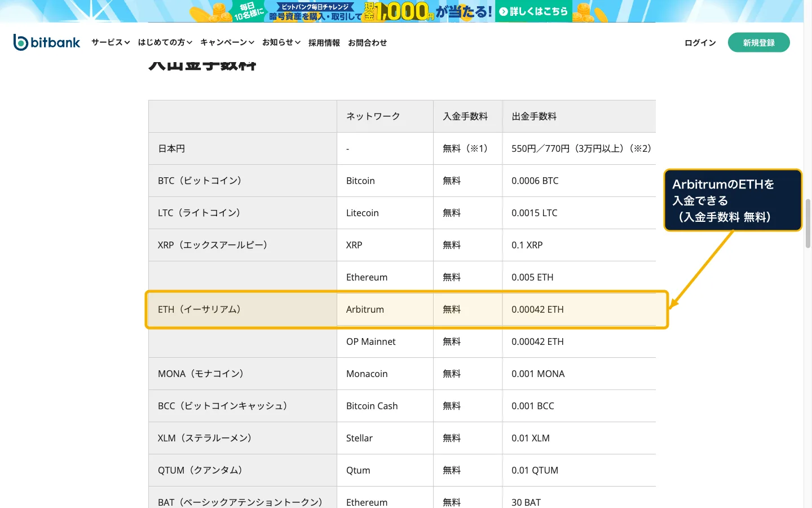Click the 詳しくはこちら banner button
The image size is (812, 508).
[x=533, y=11]
